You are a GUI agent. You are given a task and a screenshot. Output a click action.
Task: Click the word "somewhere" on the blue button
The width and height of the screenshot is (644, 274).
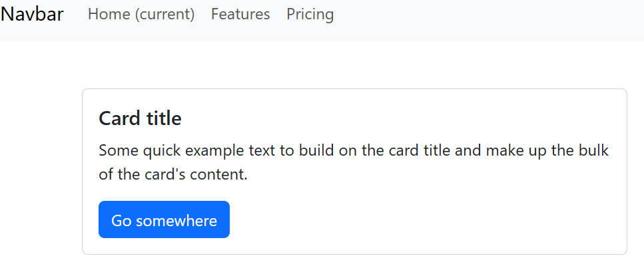(176, 221)
